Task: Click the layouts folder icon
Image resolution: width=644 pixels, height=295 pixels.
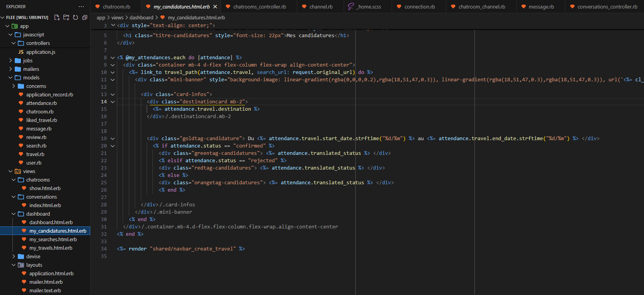Action: tap(21, 265)
